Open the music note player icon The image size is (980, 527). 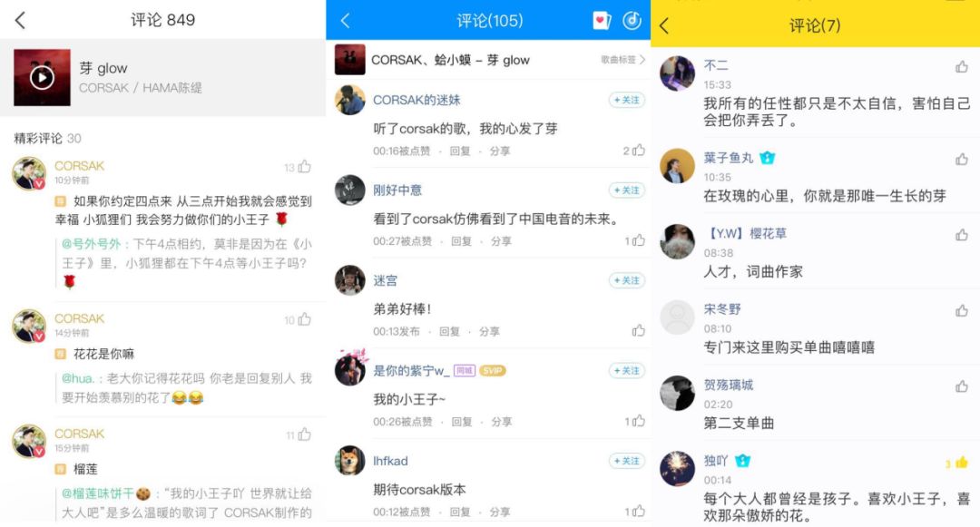(x=632, y=21)
